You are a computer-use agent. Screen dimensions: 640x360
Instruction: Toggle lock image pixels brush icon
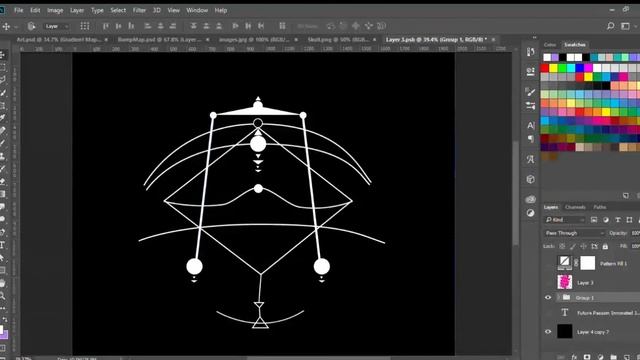(573, 247)
